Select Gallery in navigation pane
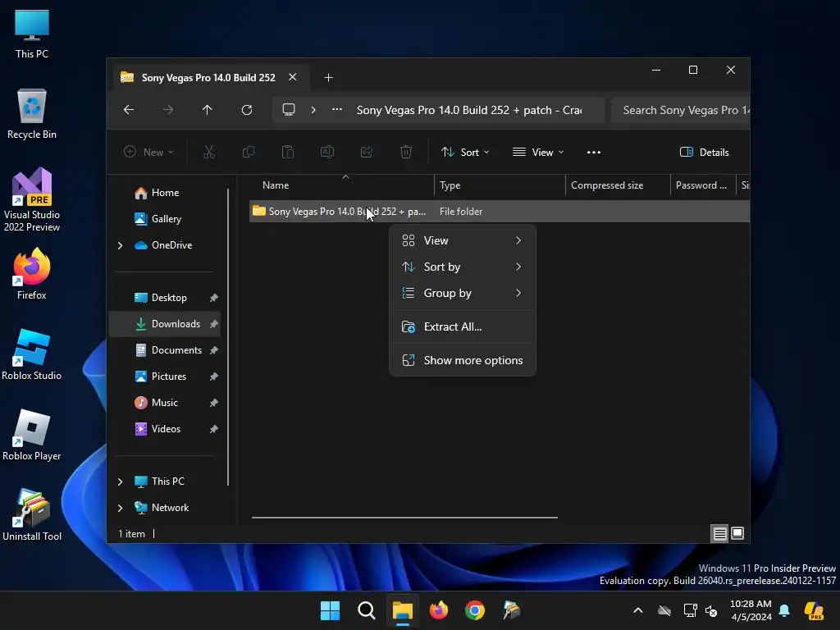The width and height of the screenshot is (840, 630). [164, 219]
